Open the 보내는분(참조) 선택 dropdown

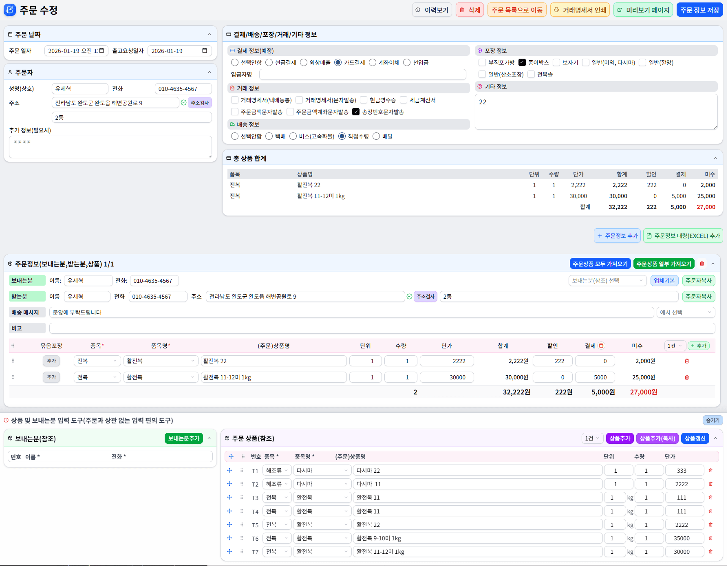607,280
